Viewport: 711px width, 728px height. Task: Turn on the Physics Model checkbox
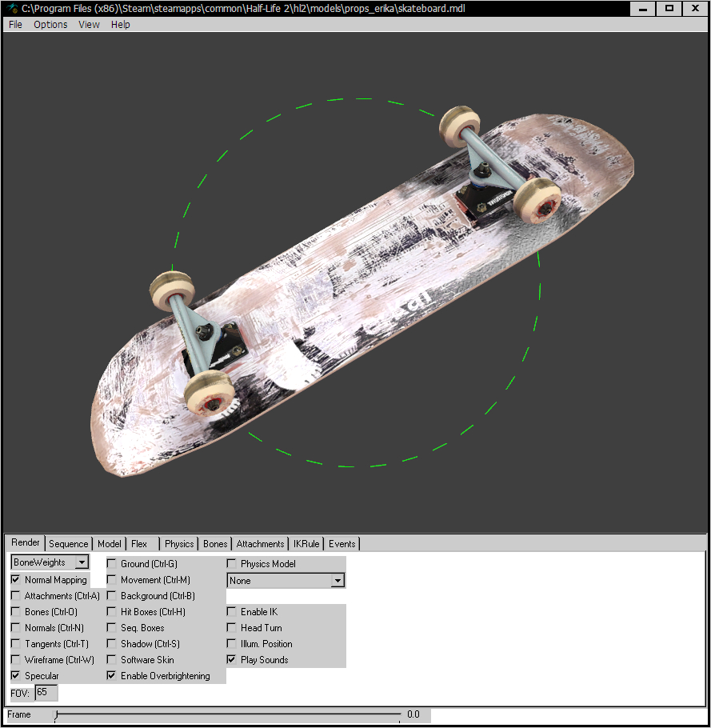click(233, 564)
